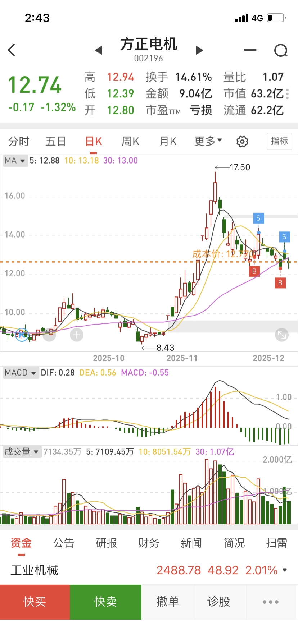Open chart settings gear icon
This screenshot has width=298, height=644.
click(242, 142)
